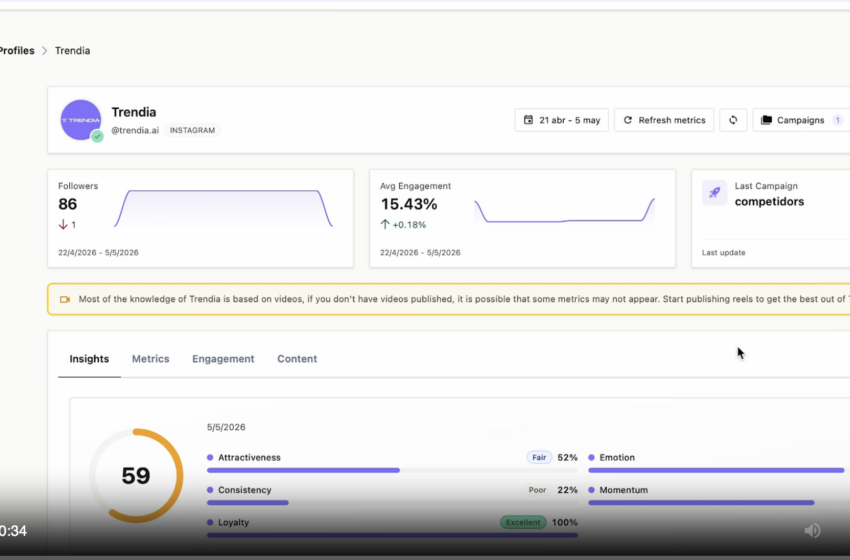Click the Consistency progress bar
Screen dimensions: 850x560
click(392, 503)
